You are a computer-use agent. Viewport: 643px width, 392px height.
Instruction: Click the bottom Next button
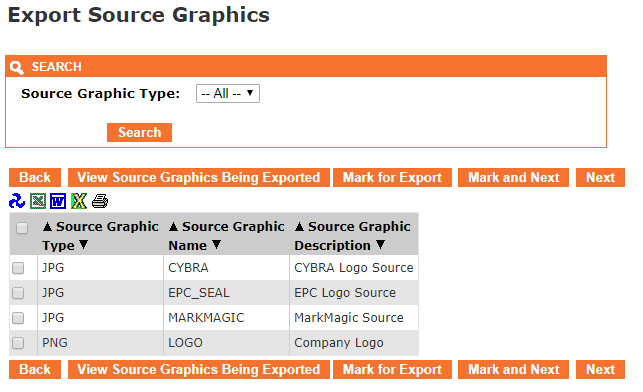pos(600,369)
